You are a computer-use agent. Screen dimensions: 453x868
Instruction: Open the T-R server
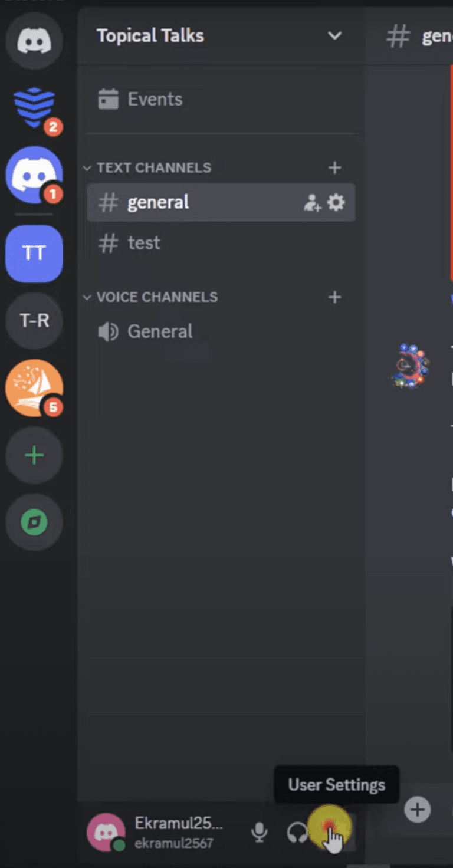[34, 321]
